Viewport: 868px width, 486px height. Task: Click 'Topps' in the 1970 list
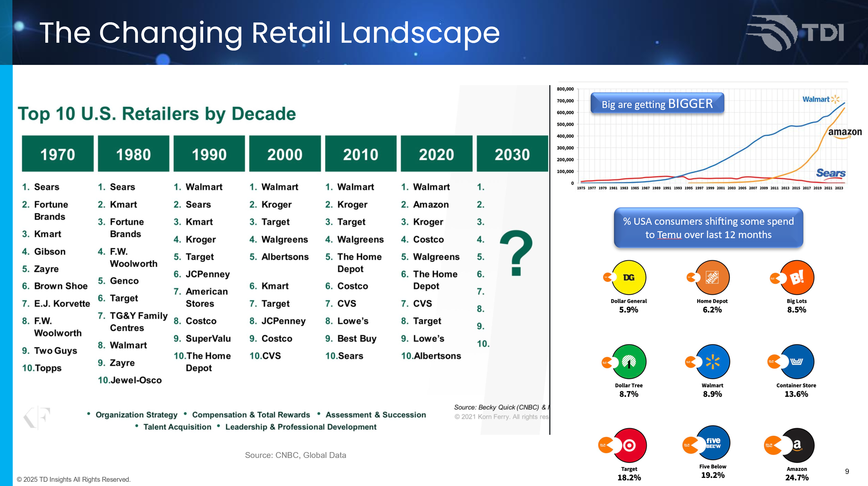(48, 368)
